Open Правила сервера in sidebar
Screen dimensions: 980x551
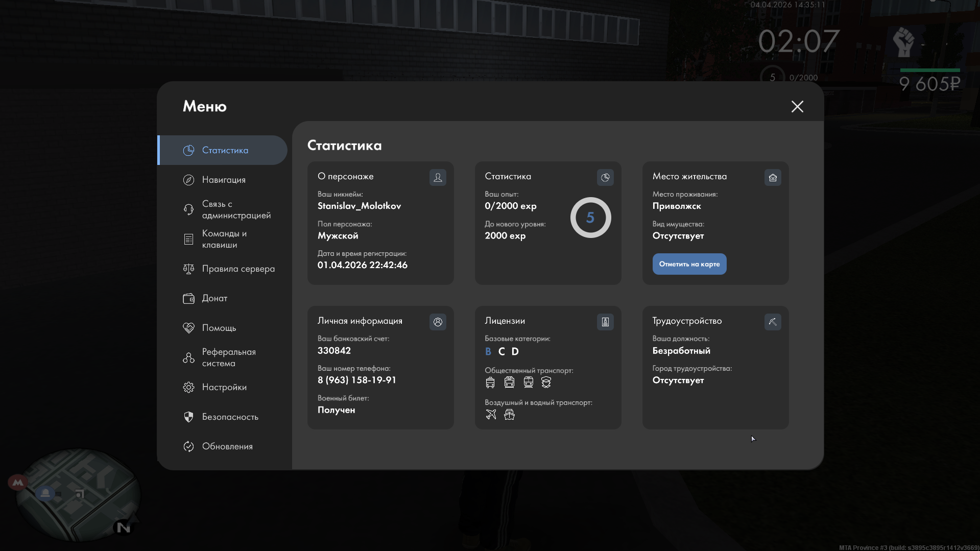pos(237,269)
